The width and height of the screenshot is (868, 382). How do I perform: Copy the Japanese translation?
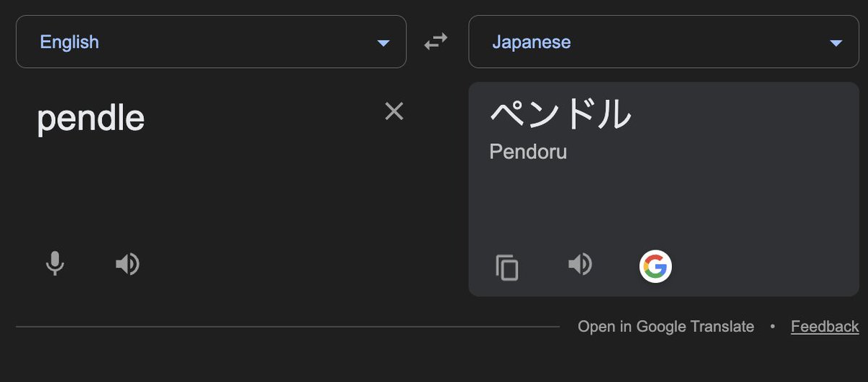[x=507, y=266]
